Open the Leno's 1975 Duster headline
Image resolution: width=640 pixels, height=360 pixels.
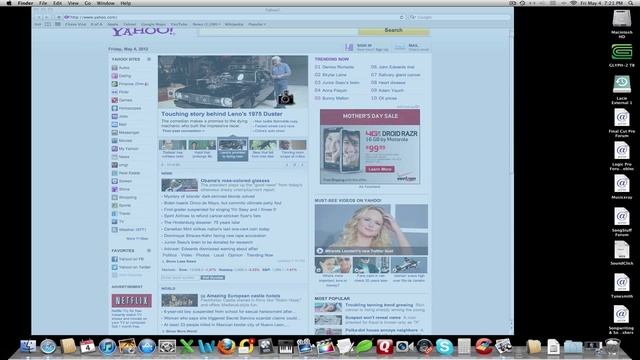[x=222, y=114]
